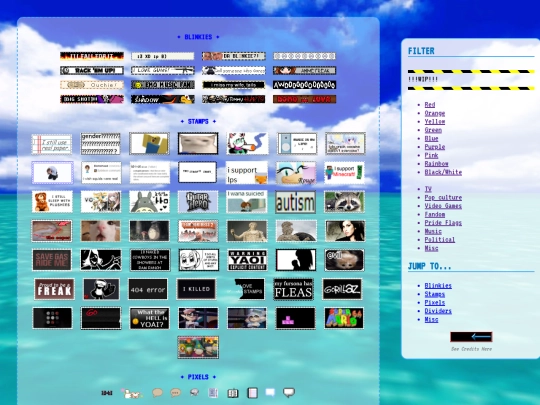Select the Yellow filter link
Viewport: 540px width, 405px height.
pyautogui.click(x=435, y=122)
